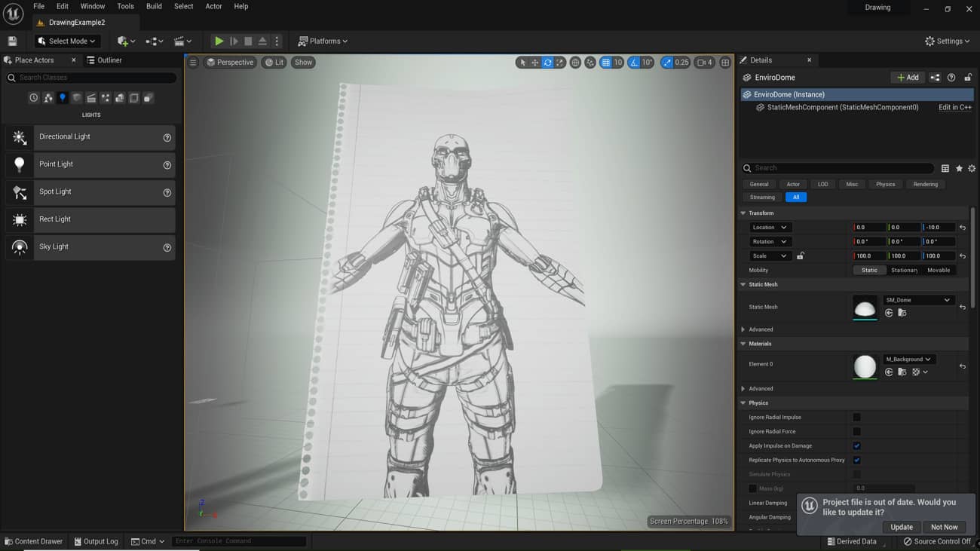This screenshot has height=551, width=980.
Task: Click the Details panel favorites star icon
Action: click(959, 168)
